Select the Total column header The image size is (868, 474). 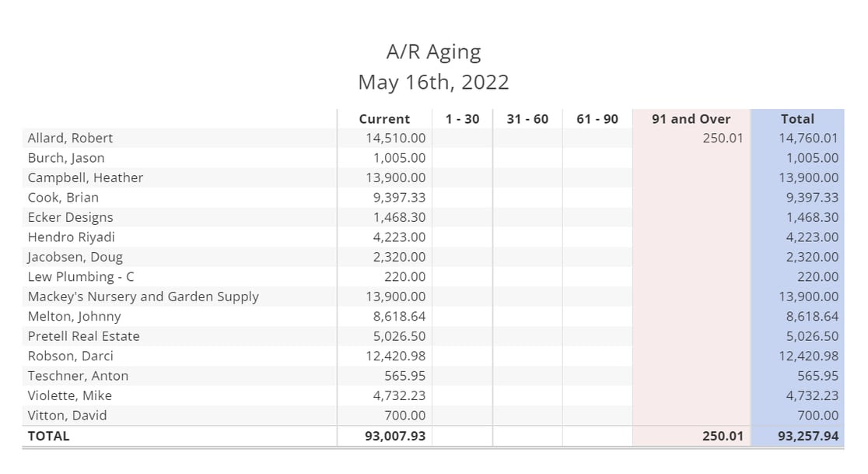(x=797, y=119)
